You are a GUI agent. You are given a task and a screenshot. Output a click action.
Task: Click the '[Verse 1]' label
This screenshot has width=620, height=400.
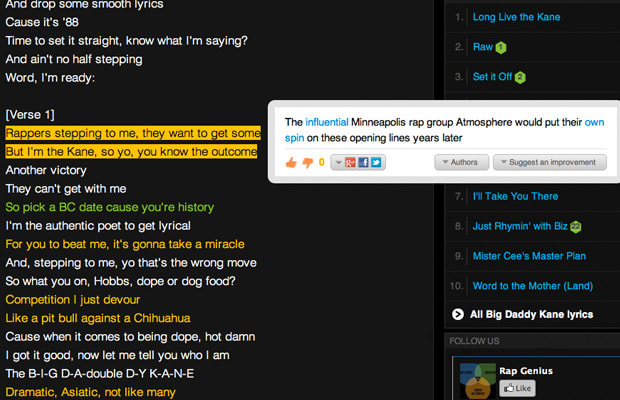pos(30,115)
